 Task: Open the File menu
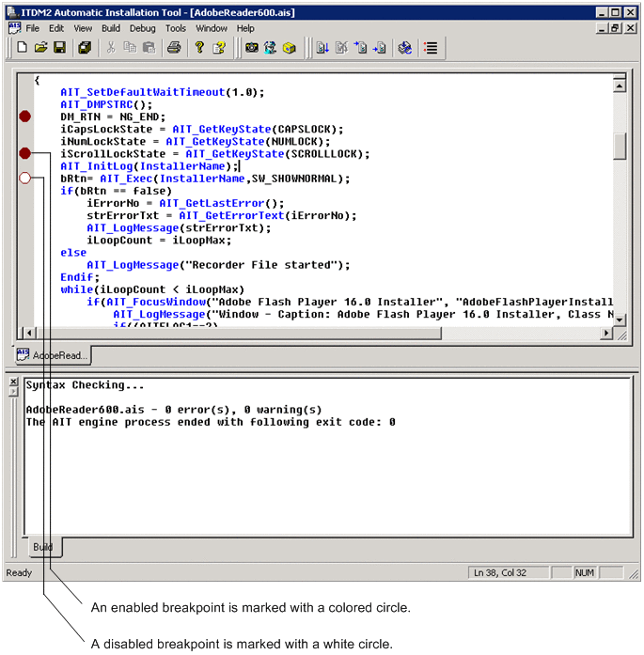point(33,28)
